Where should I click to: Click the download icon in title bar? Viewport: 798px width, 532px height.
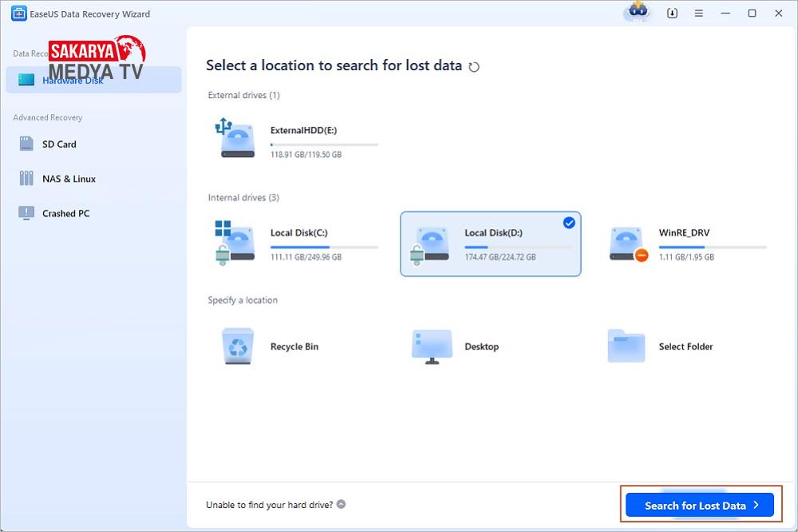pyautogui.click(x=672, y=14)
